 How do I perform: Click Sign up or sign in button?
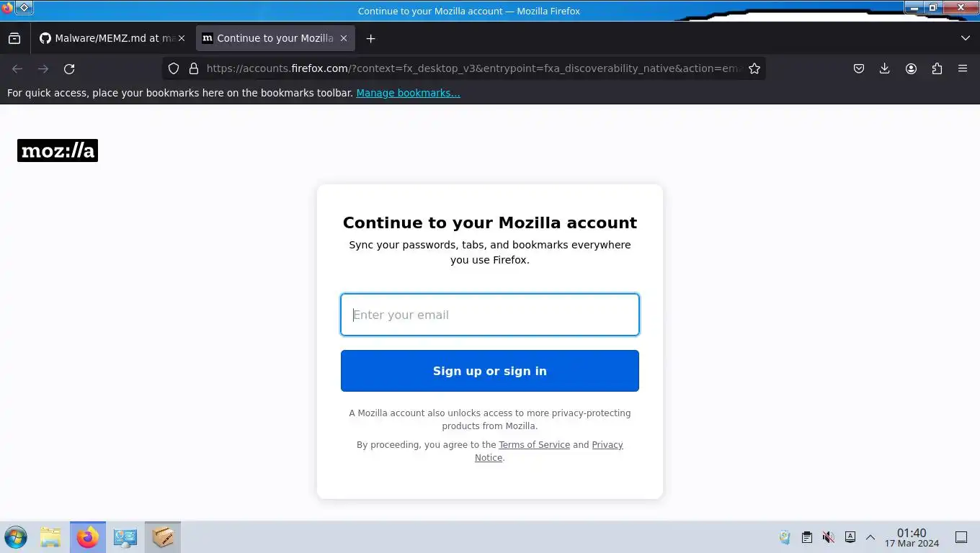490,371
